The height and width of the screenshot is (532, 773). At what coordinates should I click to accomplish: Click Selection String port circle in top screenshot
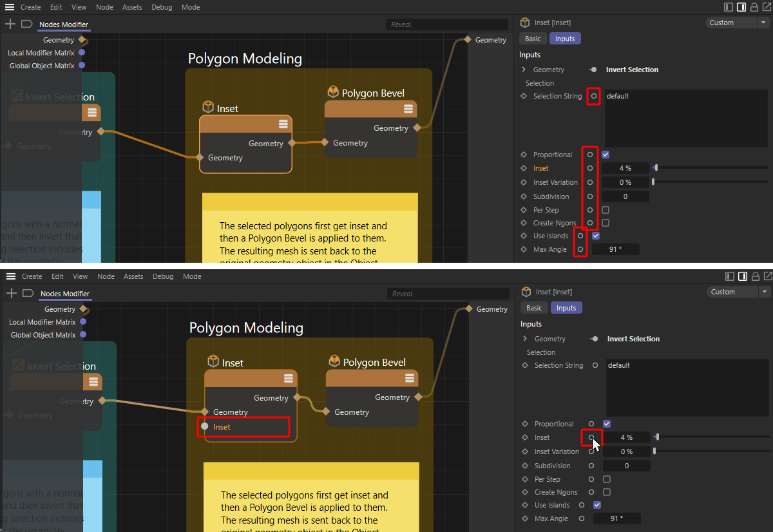594,96
